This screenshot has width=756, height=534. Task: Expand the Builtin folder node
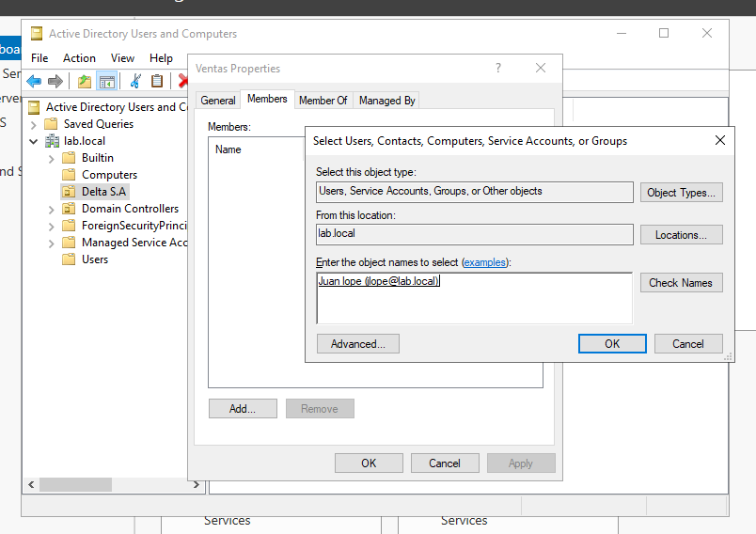52,158
